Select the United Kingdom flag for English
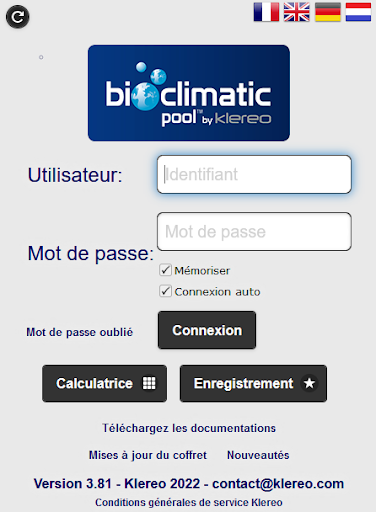 [297, 12]
